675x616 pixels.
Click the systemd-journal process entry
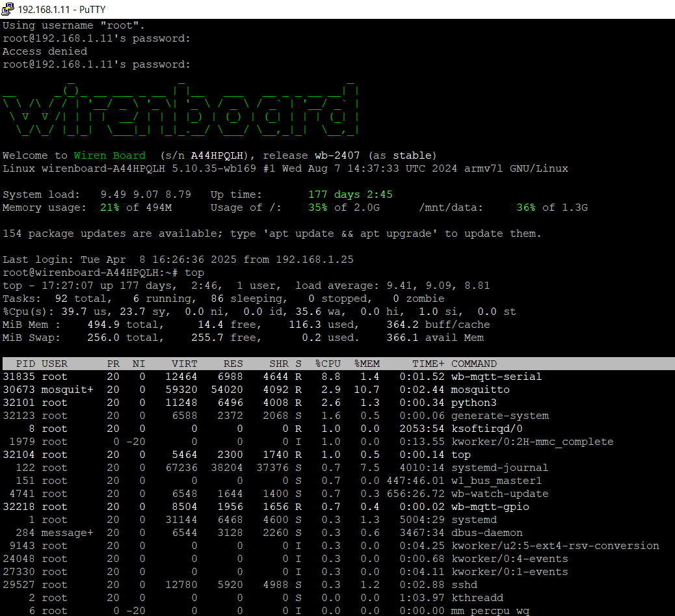pos(499,468)
